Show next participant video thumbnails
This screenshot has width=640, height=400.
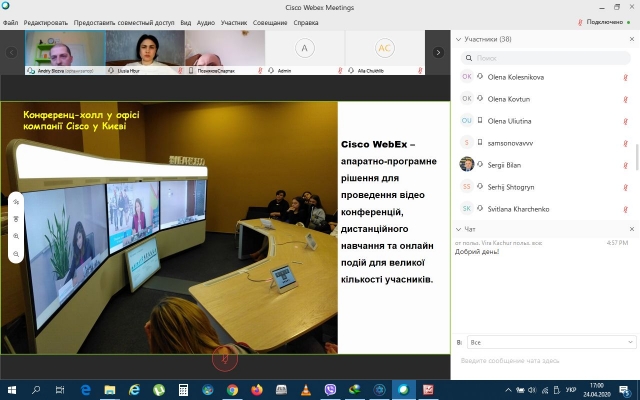[438, 52]
